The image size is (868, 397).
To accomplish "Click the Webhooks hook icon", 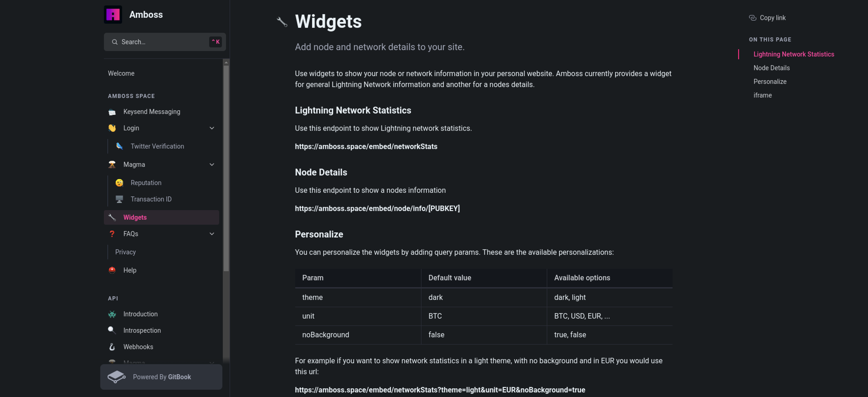I will (112, 347).
